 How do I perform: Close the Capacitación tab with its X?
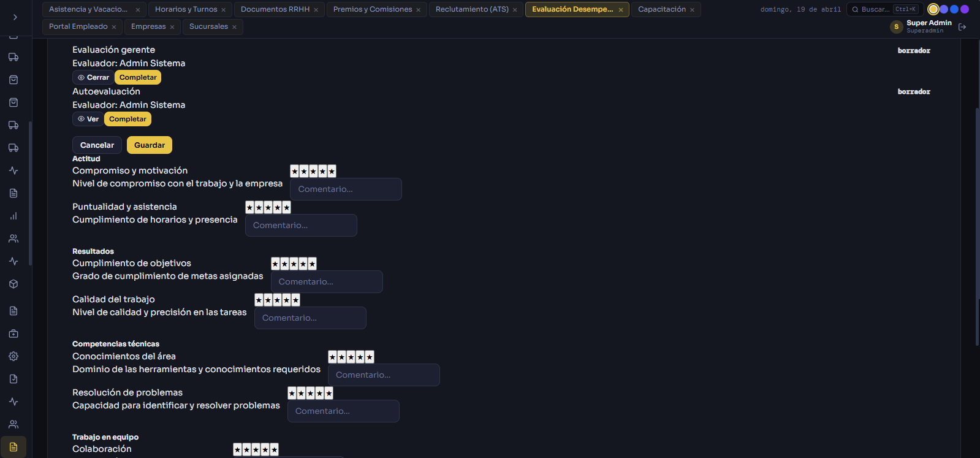(692, 10)
